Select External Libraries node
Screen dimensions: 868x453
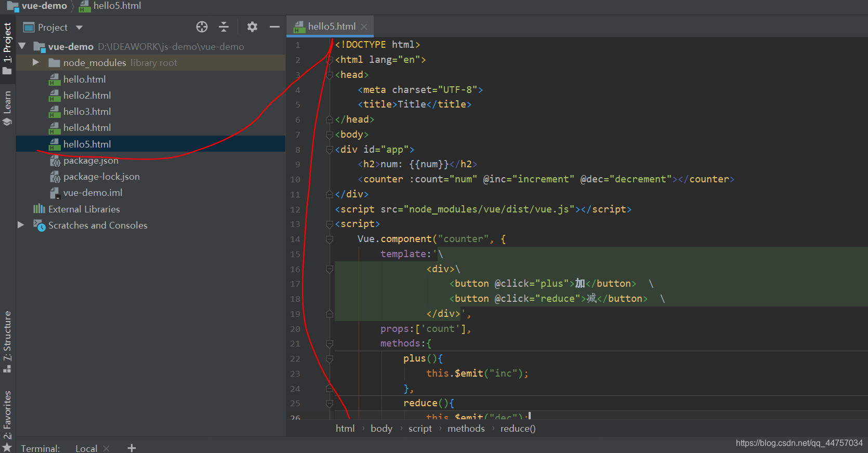[84, 209]
